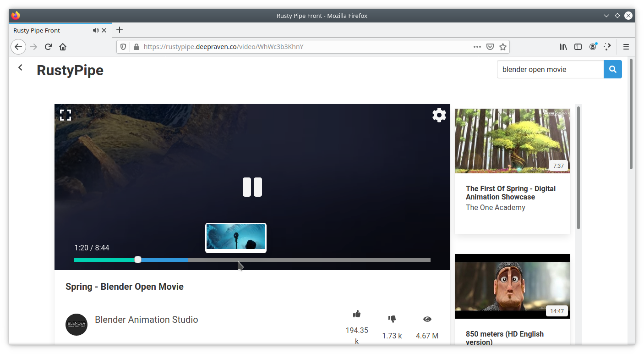
Task: Open tracking protection shield icon
Action: click(x=123, y=47)
